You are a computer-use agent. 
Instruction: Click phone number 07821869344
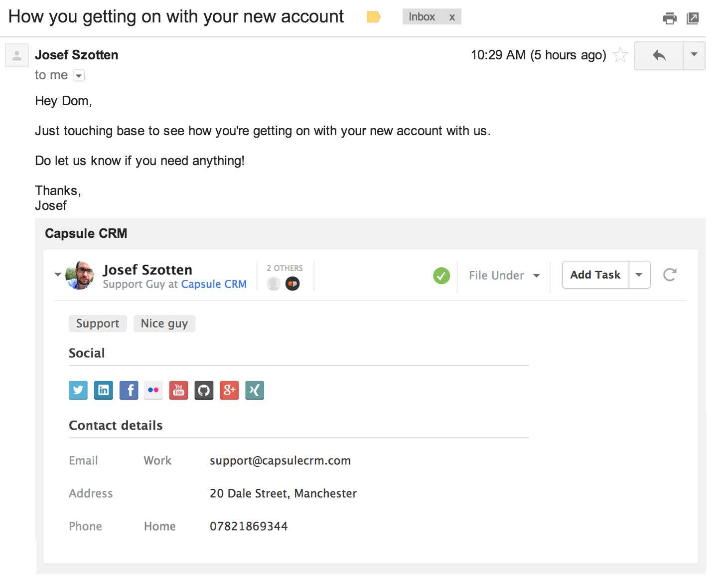tap(249, 526)
